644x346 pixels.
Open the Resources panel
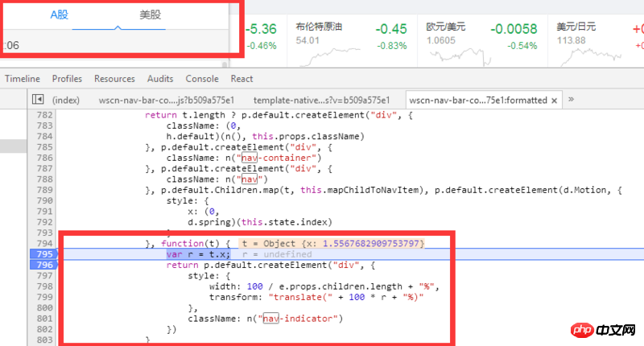[x=114, y=79]
